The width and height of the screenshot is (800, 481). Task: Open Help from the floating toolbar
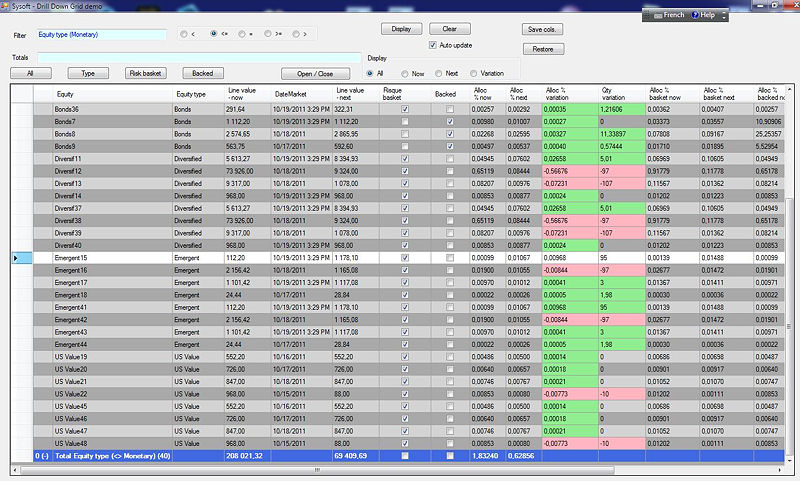703,15
